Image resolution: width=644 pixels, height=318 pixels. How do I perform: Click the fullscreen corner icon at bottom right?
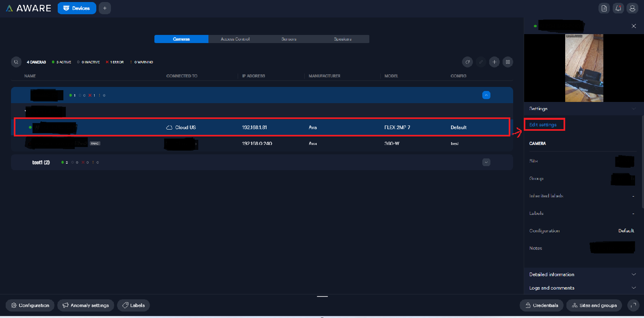633,305
